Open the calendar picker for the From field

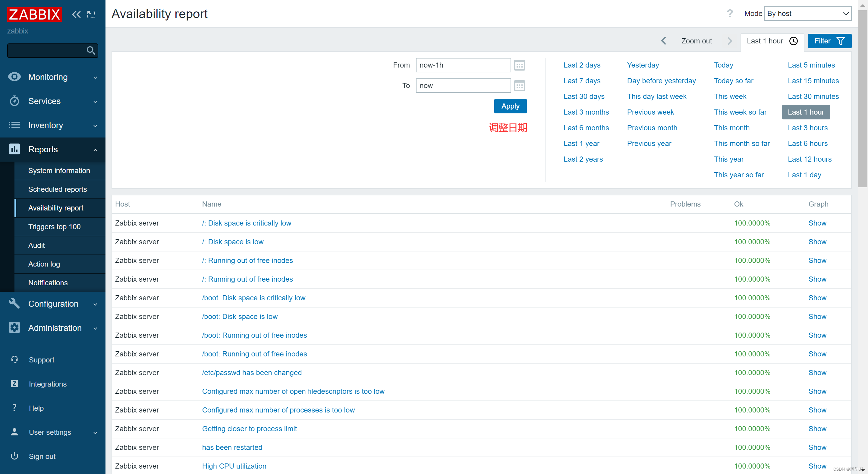[x=519, y=65]
